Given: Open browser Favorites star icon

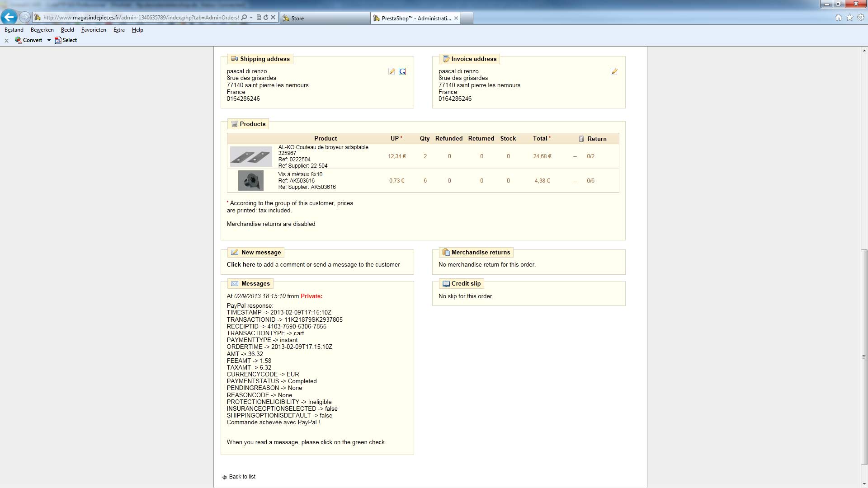Looking at the screenshot, I should [x=849, y=18].
